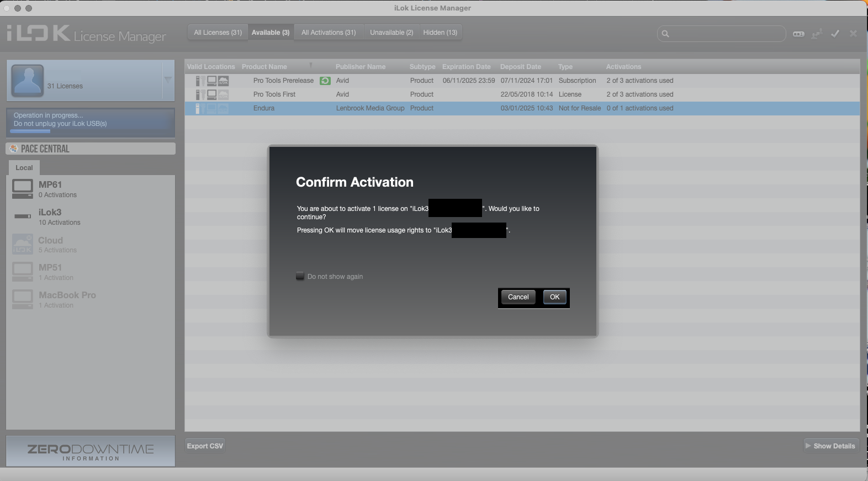Cancel the Confirm Activation dialog
The height and width of the screenshot is (481, 868).
click(x=518, y=297)
